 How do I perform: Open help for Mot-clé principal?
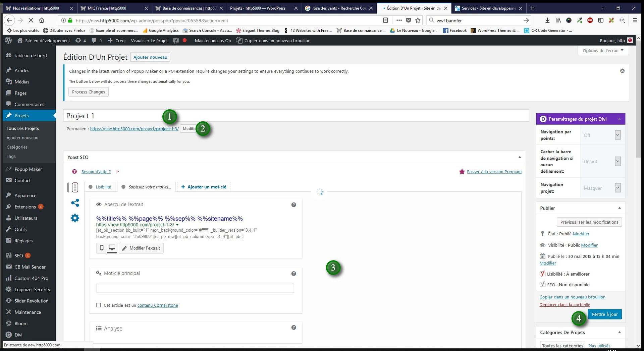tap(294, 274)
